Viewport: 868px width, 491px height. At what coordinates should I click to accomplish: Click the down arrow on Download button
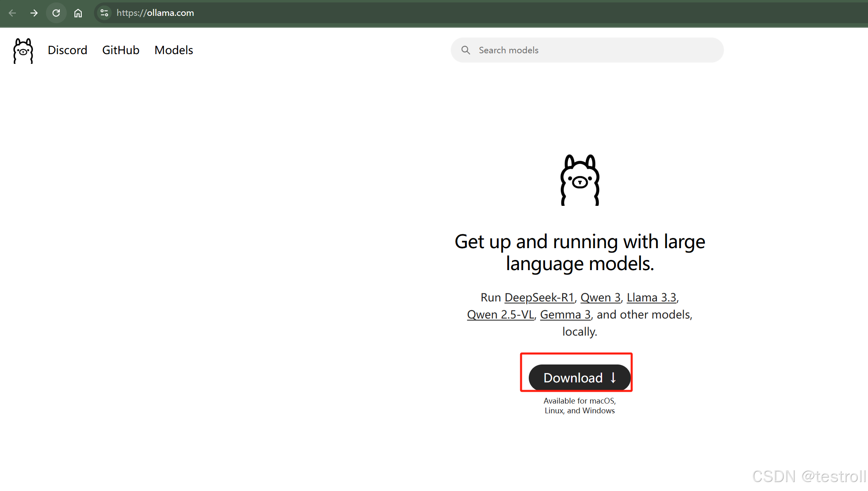[613, 378]
